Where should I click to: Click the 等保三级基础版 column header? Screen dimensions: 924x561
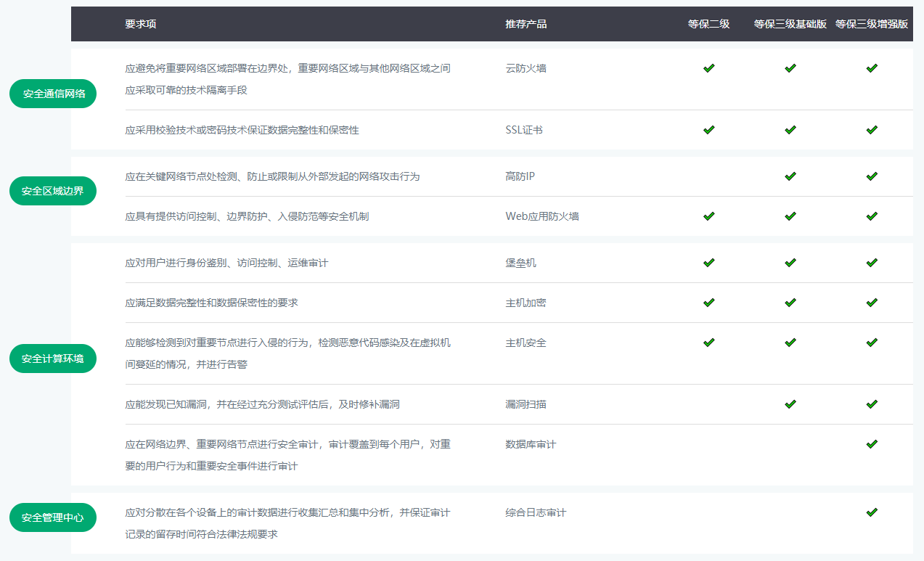coord(790,24)
